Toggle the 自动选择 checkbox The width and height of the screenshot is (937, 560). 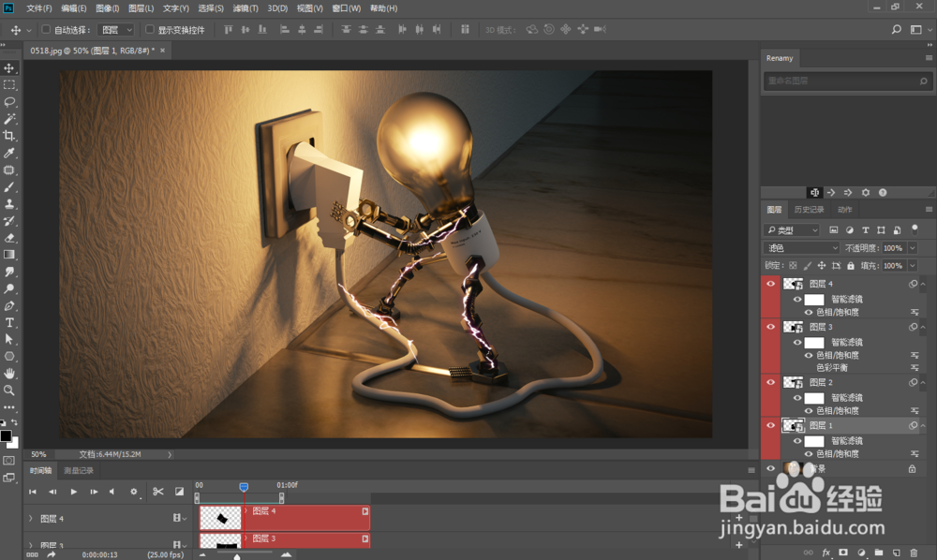coord(45,29)
